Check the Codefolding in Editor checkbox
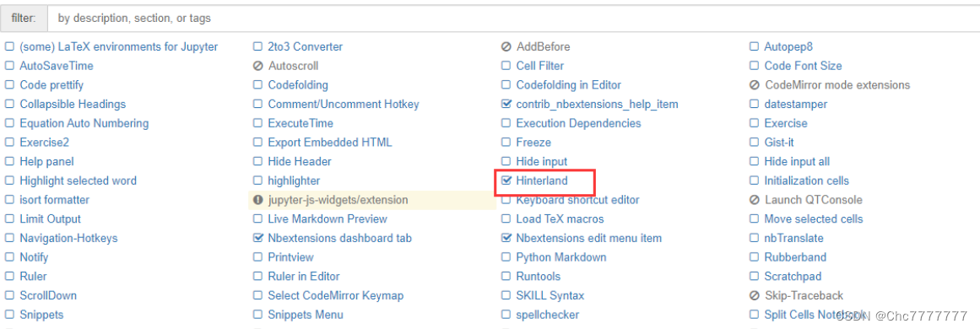 point(506,85)
